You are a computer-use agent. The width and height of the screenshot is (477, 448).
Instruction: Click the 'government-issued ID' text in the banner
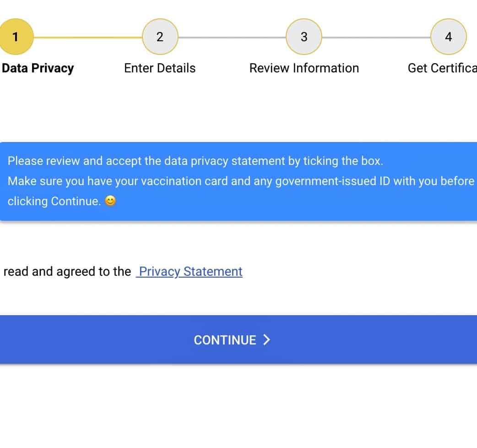[326, 181]
